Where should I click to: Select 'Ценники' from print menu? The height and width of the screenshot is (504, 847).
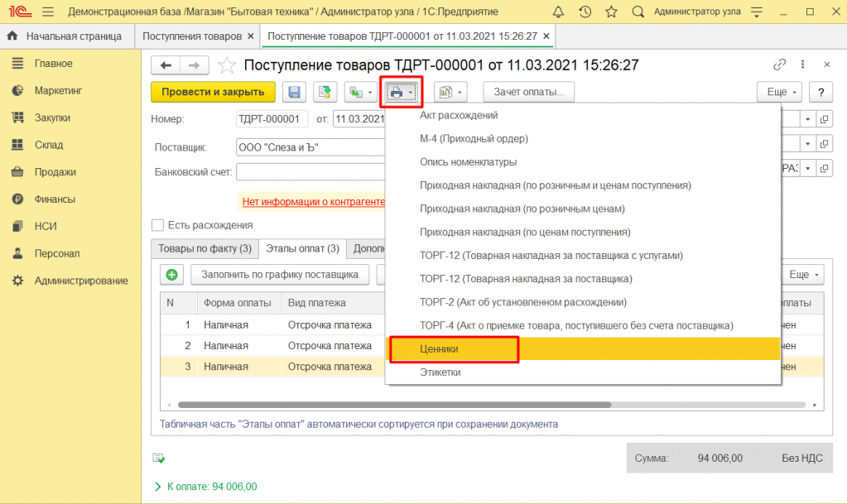pos(439,349)
